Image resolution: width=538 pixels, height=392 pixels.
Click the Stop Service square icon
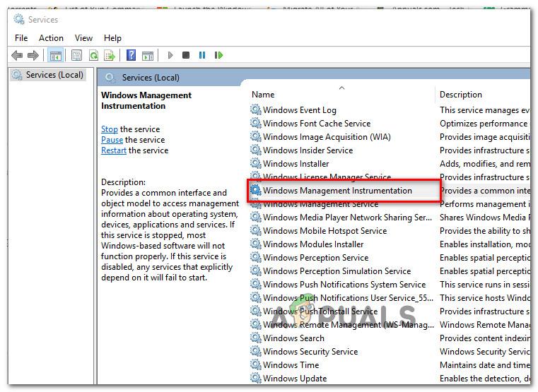point(186,55)
